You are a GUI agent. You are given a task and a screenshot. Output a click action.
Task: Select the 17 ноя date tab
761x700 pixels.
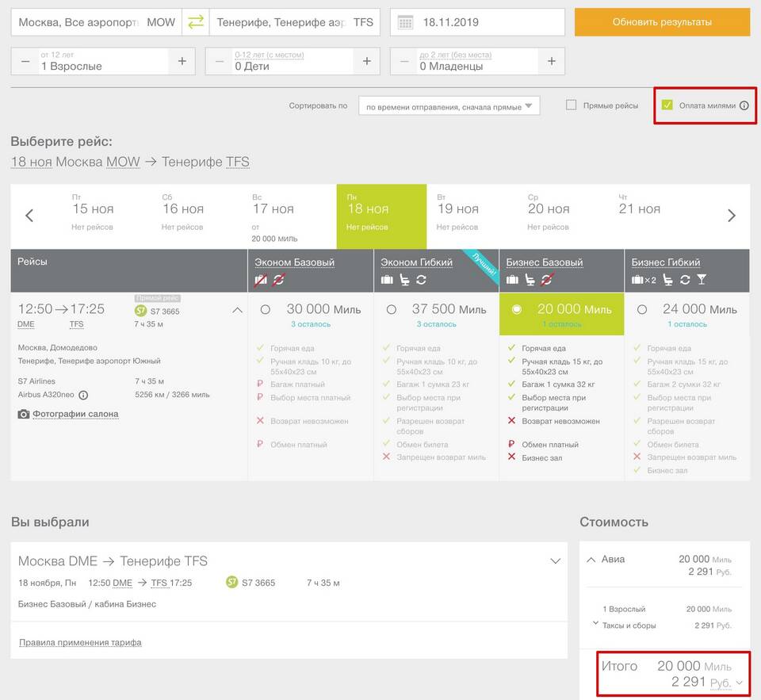(273, 216)
